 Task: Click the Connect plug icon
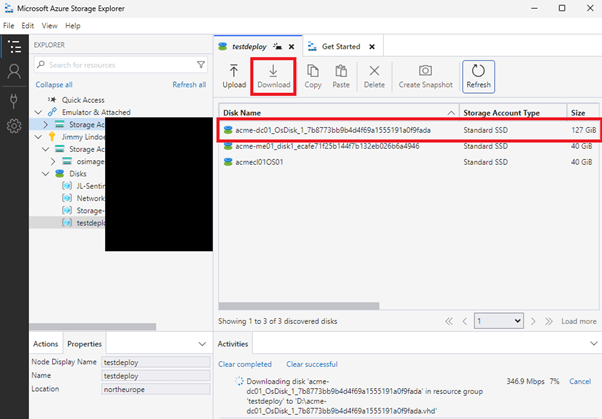click(14, 99)
